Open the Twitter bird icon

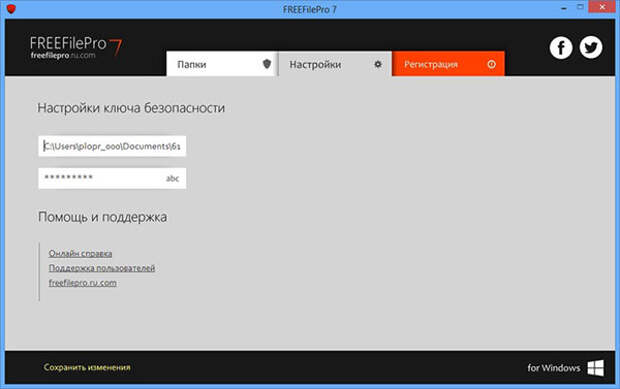tap(591, 47)
